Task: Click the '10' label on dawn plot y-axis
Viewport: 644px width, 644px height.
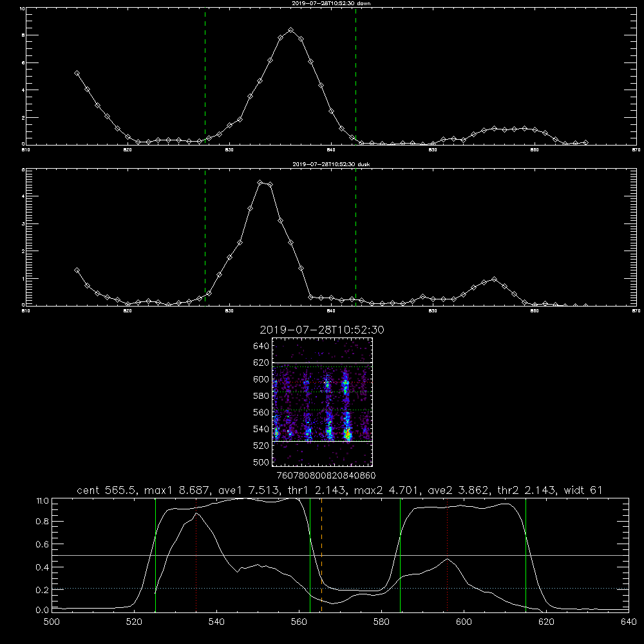Action: 22,8
